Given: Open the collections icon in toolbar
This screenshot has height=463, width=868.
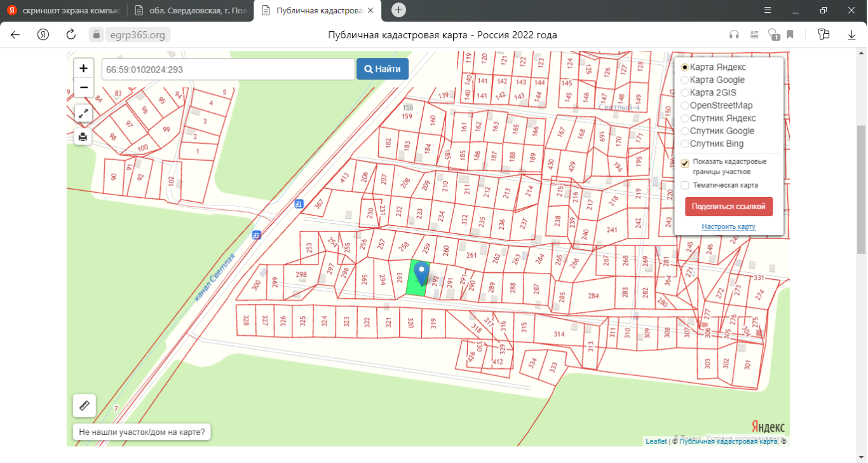Looking at the screenshot, I should pyautogui.click(x=824, y=35).
